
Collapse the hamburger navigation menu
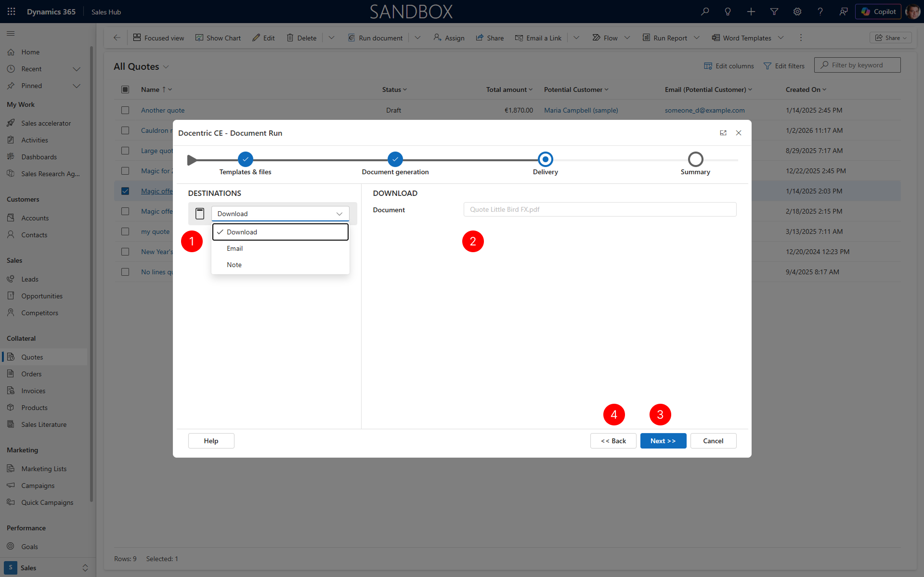click(x=11, y=33)
